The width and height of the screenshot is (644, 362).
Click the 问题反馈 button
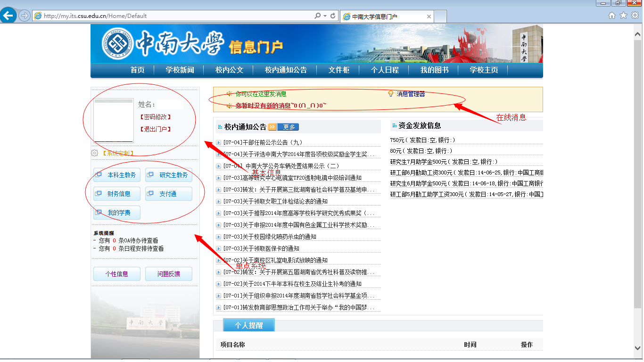[169, 274]
